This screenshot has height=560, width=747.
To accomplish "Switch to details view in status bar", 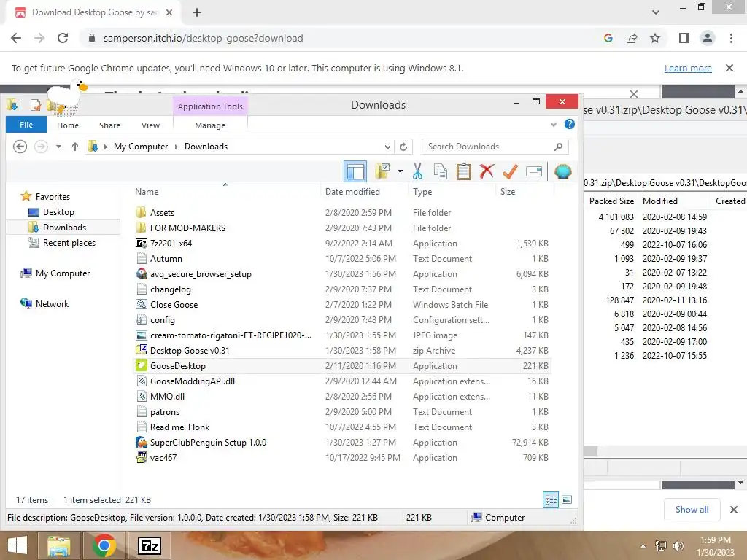I will [x=551, y=499].
